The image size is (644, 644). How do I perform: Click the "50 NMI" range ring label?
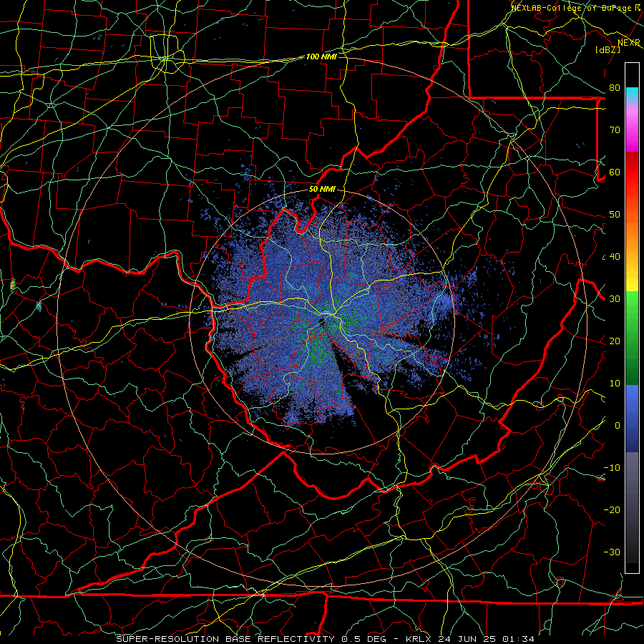pyautogui.click(x=322, y=190)
